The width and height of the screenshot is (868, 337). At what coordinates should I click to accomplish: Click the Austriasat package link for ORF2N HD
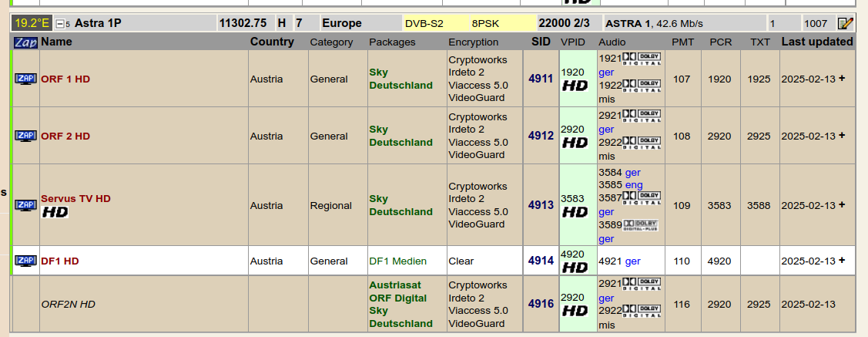pos(394,285)
